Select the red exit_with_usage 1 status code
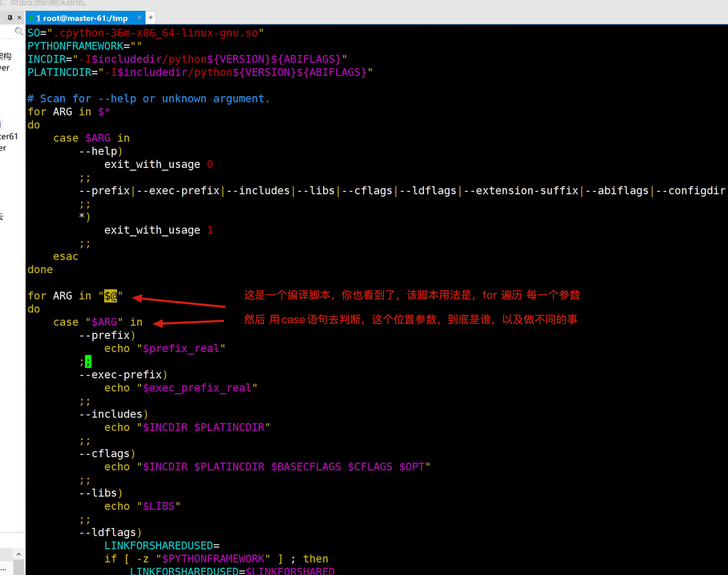The image size is (728, 575). pos(210,230)
